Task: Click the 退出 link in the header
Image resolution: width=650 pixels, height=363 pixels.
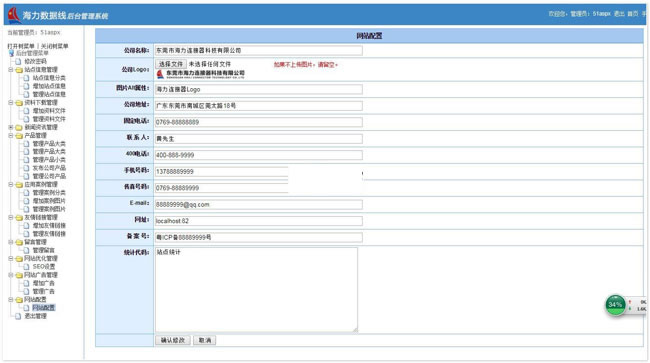Action: 619,14
